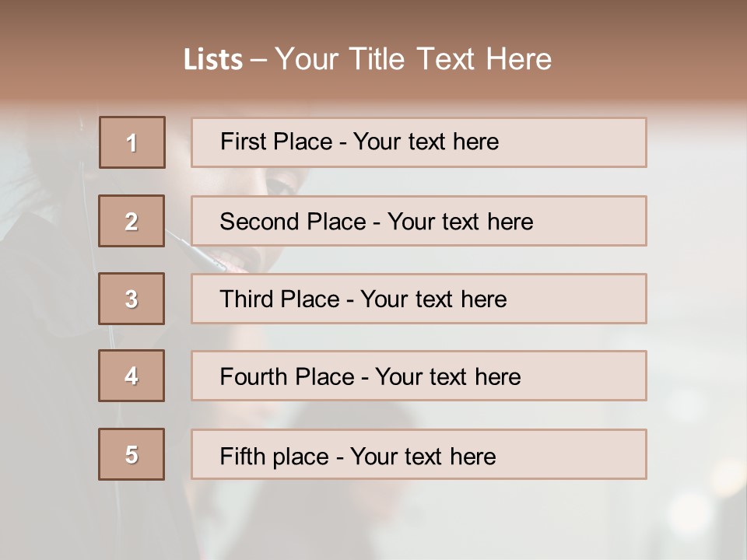
Task: Click the words 'Second Place'
Action: [x=292, y=222]
